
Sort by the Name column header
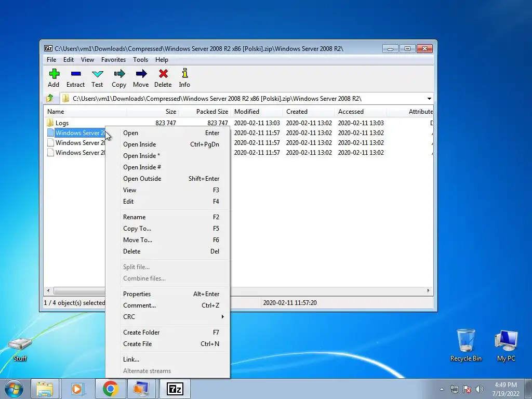(x=86, y=112)
